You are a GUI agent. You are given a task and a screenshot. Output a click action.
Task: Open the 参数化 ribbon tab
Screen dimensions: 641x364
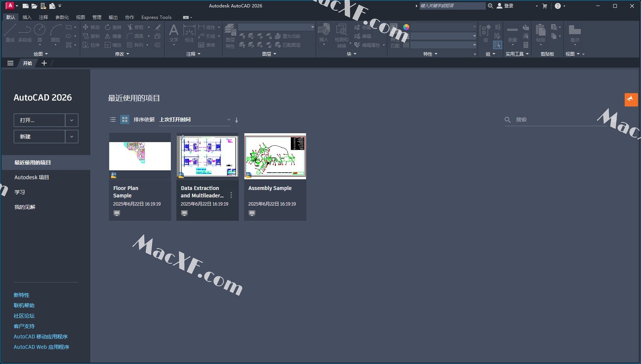tap(62, 17)
